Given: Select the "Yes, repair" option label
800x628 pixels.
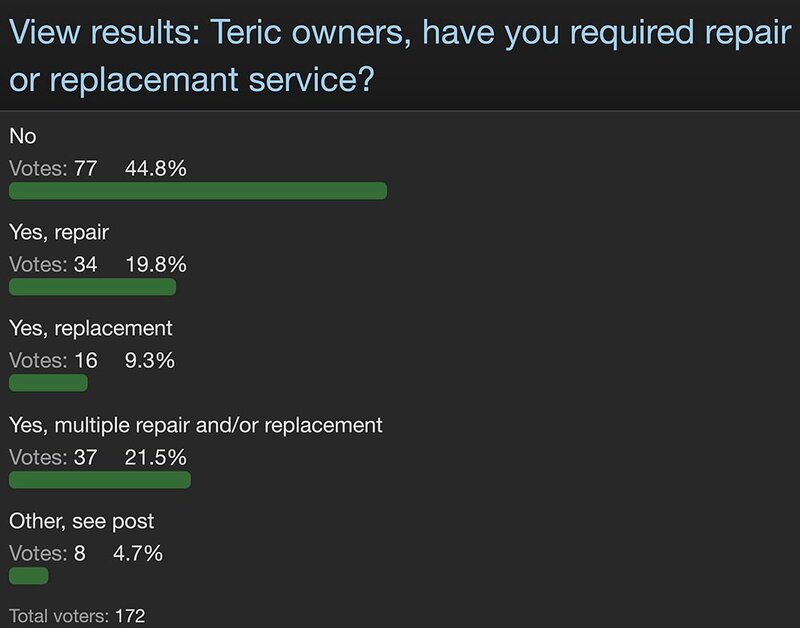Looking at the screenshot, I should point(58,232).
